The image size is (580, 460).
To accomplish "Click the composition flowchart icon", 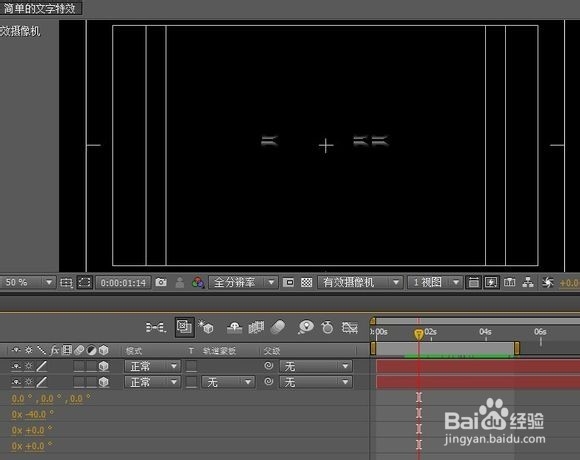I will pyautogui.click(x=528, y=283).
